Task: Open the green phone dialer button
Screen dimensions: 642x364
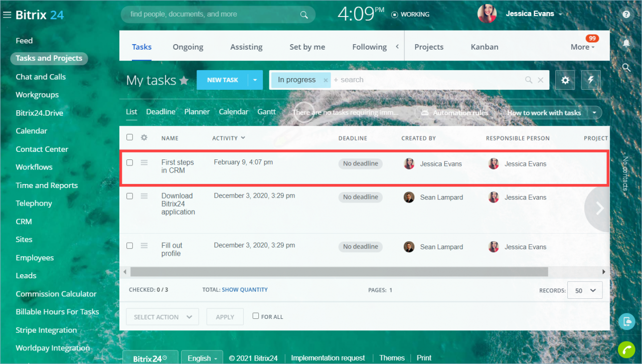Action: (x=626, y=349)
